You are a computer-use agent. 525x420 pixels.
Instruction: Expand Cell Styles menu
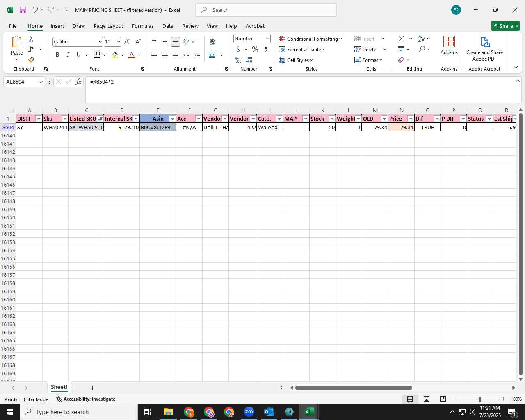(296, 60)
